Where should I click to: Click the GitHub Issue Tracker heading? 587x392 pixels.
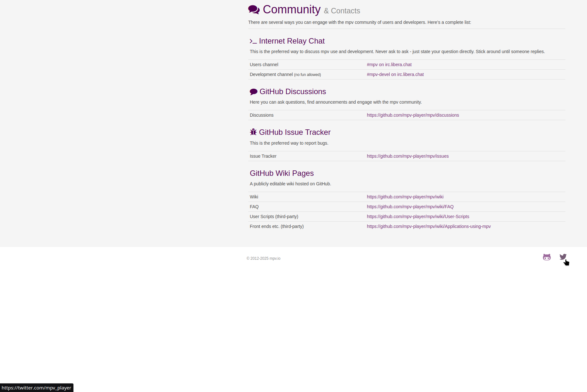pos(295,132)
